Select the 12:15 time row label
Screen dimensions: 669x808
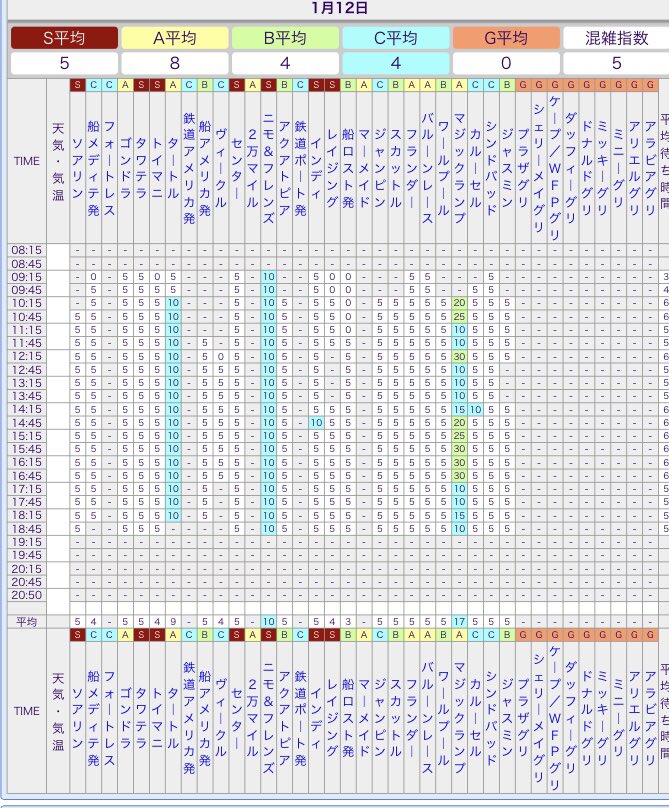[x=27, y=357]
